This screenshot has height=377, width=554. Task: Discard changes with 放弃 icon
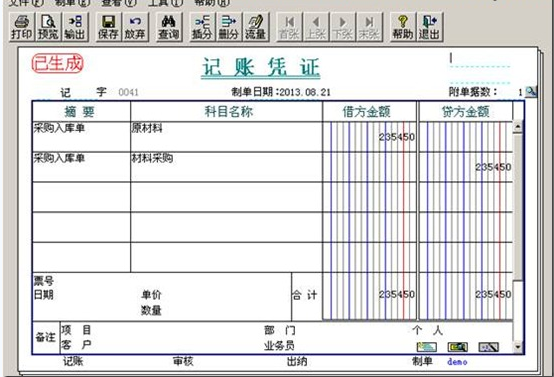pyautogui.click(x=135, y=27)
